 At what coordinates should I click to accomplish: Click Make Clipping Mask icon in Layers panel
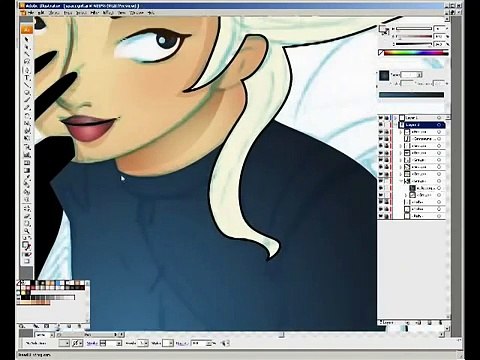[x=408, y=323]
